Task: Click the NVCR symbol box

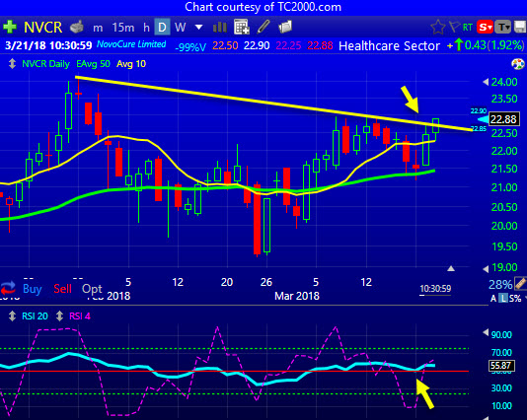Action: click(x=42, y=28)
